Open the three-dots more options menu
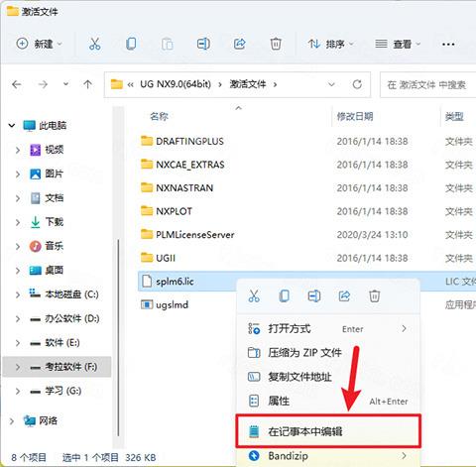 click(448, 44)
